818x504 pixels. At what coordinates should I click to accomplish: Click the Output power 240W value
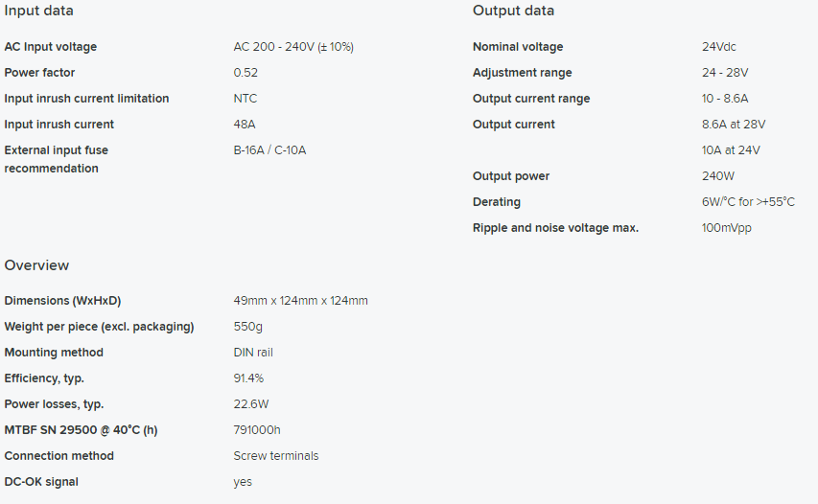[x=718, y=176]
